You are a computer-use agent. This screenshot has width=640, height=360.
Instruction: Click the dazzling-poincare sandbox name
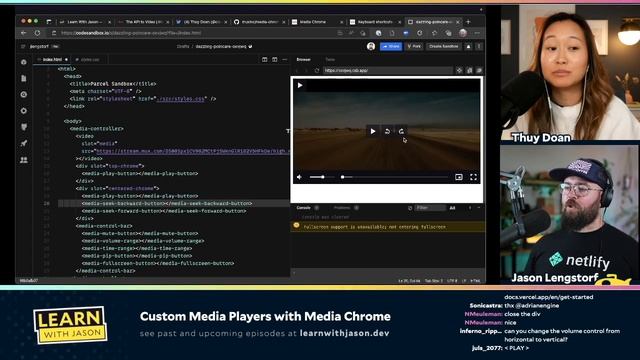click(221, 47)
